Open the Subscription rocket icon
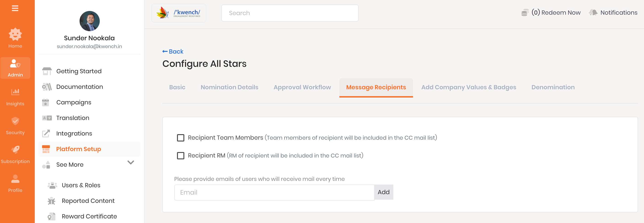 pyautogui.click(x=15, y=150)
